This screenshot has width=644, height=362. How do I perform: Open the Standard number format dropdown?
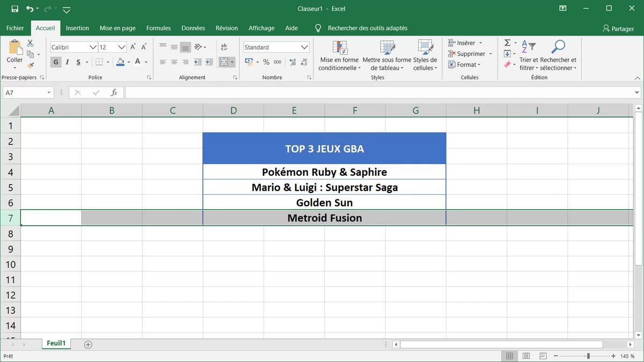point(305,47)
